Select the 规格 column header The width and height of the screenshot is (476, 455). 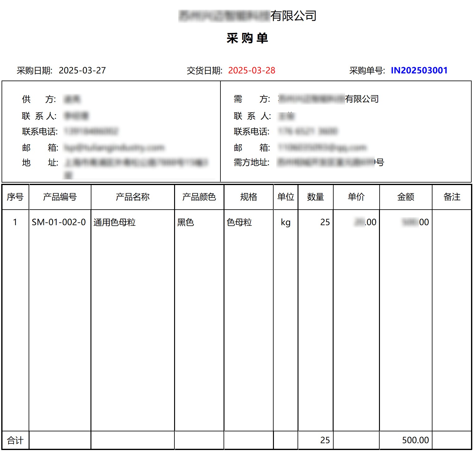coord(248,197)
